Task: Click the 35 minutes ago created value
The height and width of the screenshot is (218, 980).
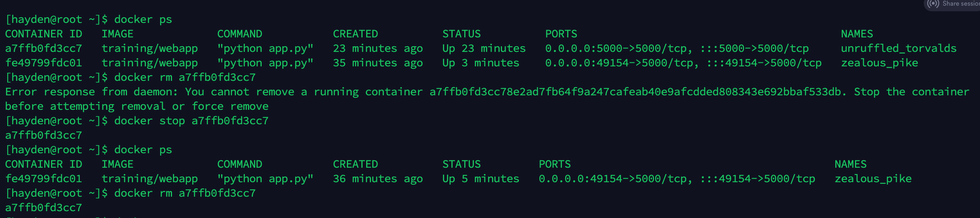Action: click(377, 63)
